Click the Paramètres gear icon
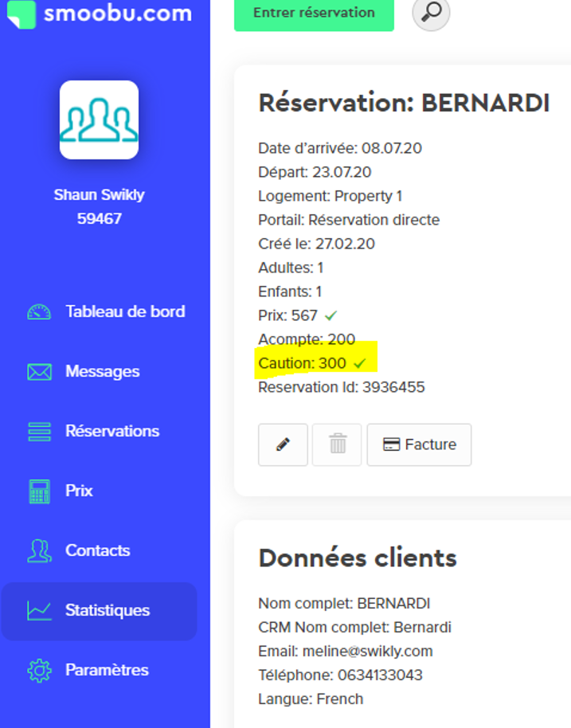The width and height of the screenshot is (571, 728). point(39,671)
